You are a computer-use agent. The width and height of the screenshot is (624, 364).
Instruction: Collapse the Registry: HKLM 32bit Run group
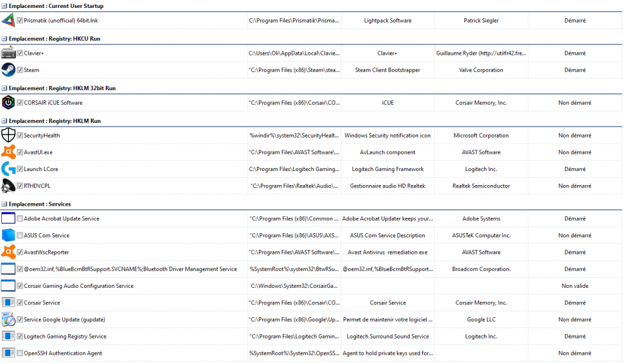click(4, 88)
